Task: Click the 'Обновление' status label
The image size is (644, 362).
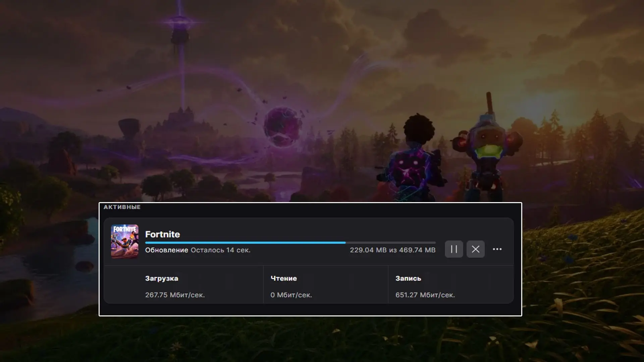Action: coord(167,250)
